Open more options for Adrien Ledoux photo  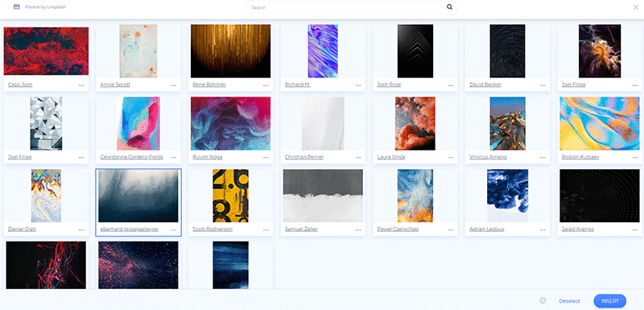543,230
